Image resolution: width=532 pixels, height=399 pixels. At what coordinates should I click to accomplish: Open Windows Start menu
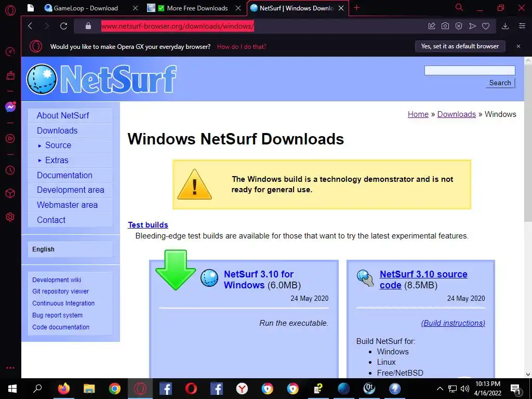coord(12,389)
